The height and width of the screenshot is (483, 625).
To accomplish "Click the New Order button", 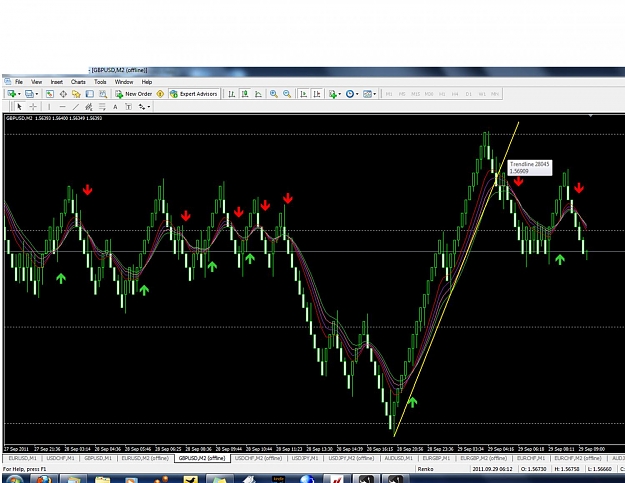I will point(134,94).
